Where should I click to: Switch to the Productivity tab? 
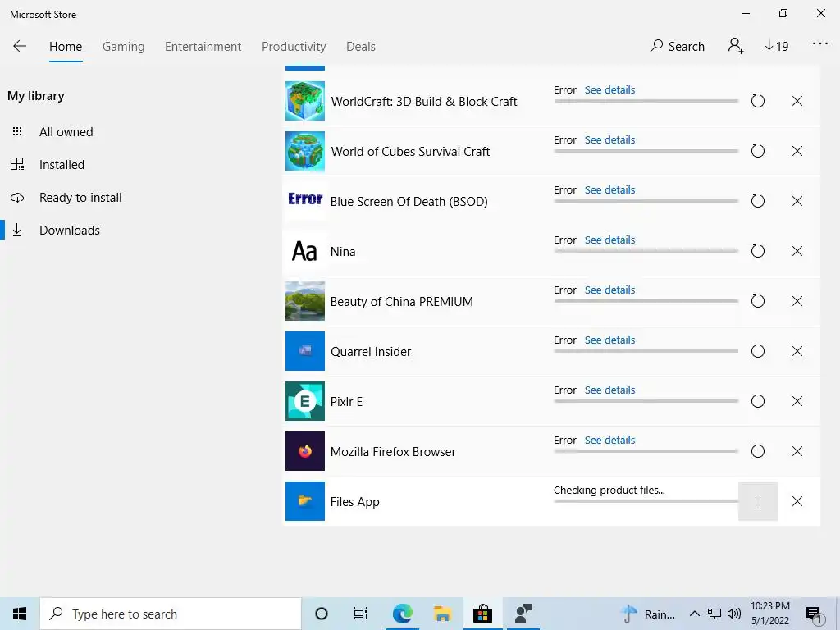pyautogui.click(x=294, y=47)
